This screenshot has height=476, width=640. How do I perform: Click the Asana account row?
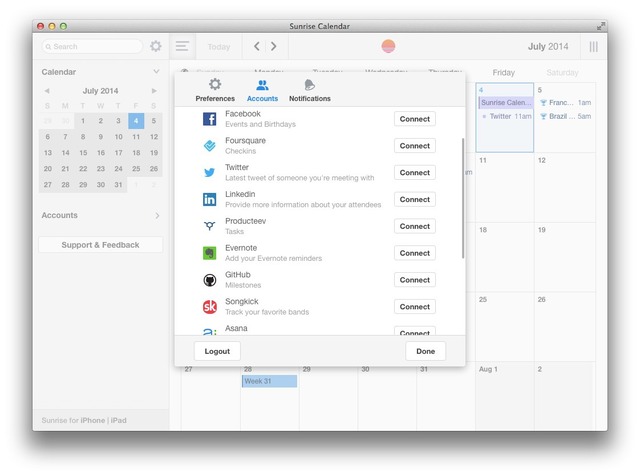tap(320, 330)
